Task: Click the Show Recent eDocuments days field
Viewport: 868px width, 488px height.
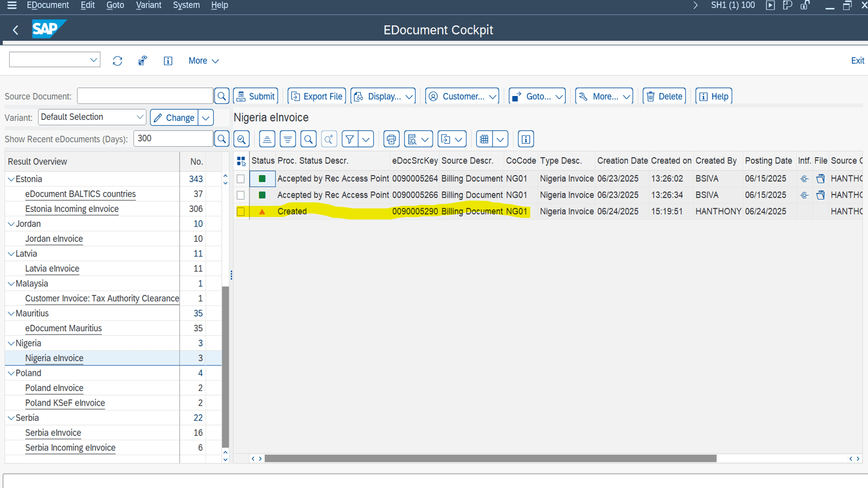Action: tap(173, 139)
